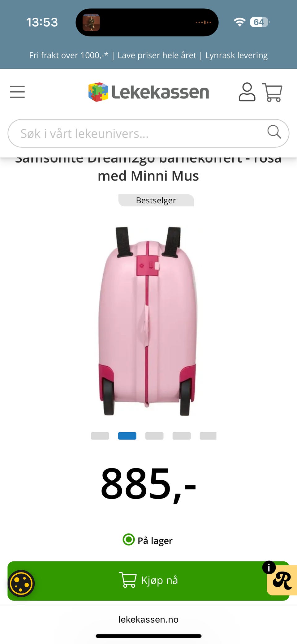Tap the Dynamic Island album artwork
The image size is (297, 644).
point(91,22)
